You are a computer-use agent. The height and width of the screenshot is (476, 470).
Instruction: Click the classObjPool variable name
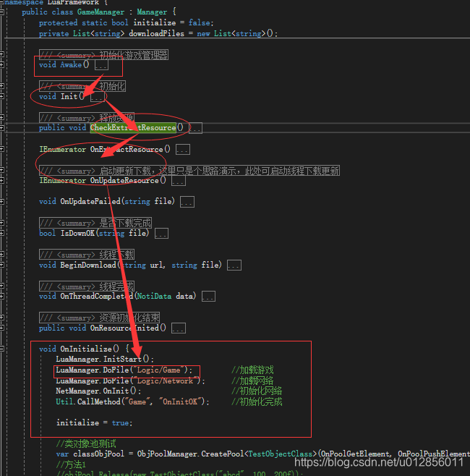tap(98, 454)
